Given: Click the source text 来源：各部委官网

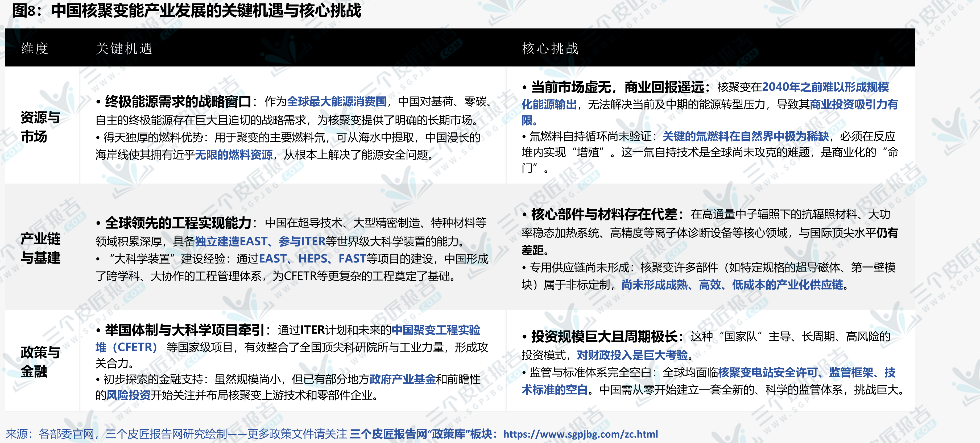Looking at the screenshot, I should tap(50, 434).
